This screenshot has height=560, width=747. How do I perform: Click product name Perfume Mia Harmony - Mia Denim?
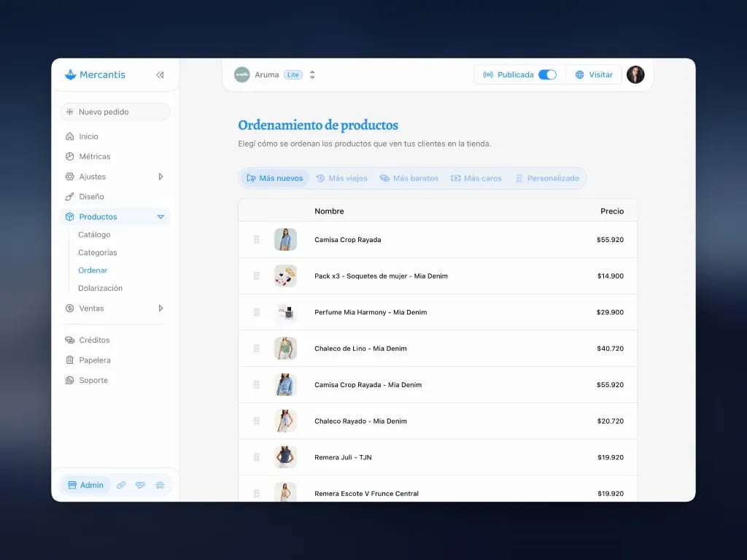[x=371, y=312]
